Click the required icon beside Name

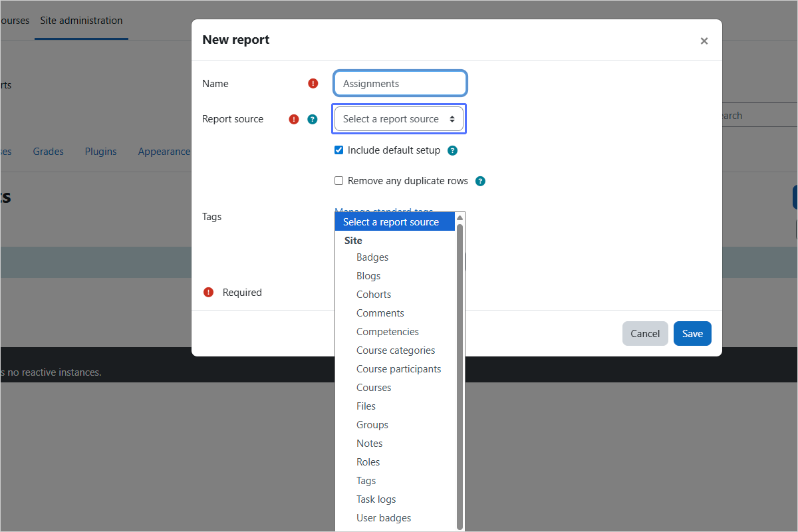[x=313, y=84]
